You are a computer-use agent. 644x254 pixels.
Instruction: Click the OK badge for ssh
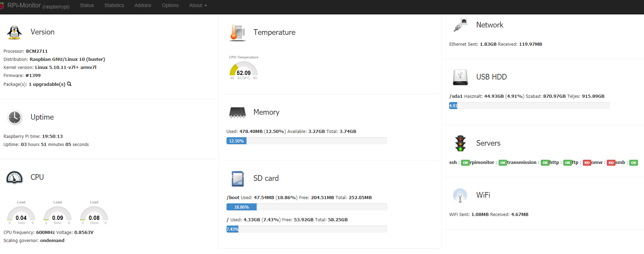[x=465, y=163]
